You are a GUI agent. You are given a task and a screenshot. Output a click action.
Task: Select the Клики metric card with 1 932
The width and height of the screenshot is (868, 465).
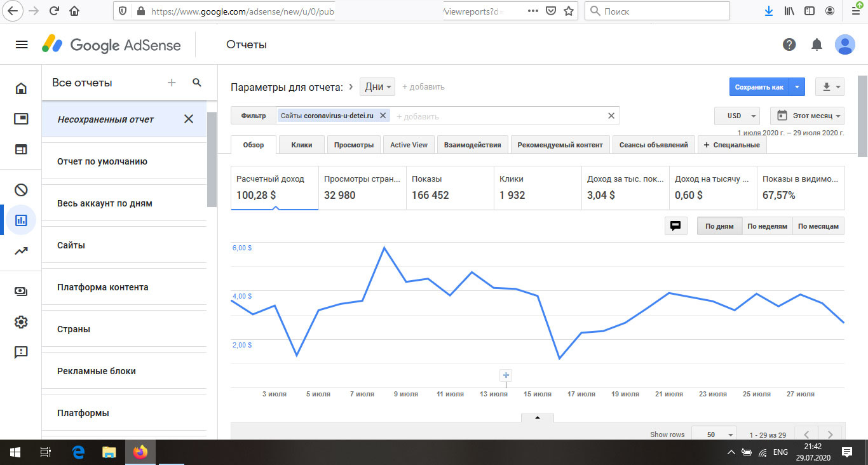[x=538, y=188]
